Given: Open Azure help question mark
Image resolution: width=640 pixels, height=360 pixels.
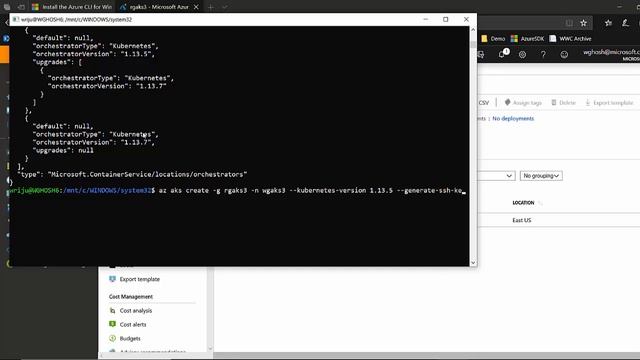Looking at the screenshot, I should [543, 54].
